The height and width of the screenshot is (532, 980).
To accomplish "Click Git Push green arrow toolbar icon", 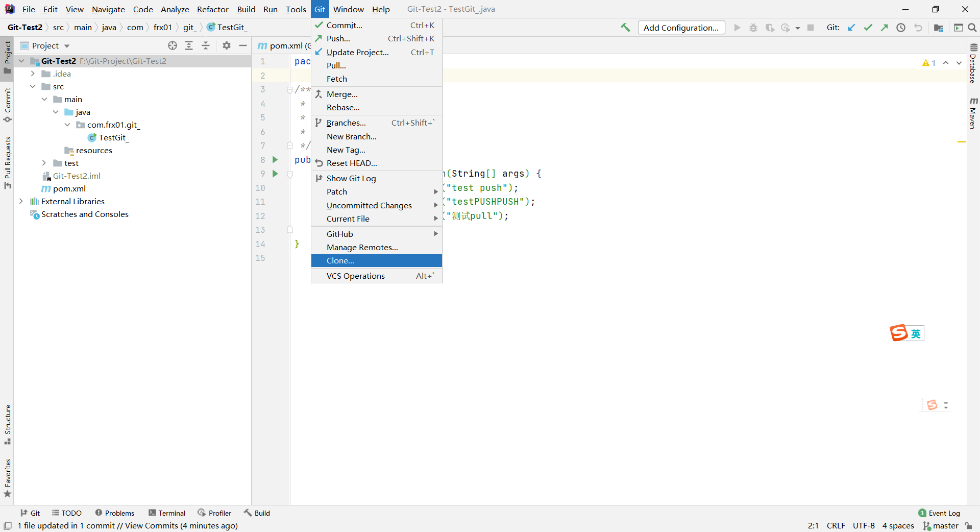I will click(884, 28).
